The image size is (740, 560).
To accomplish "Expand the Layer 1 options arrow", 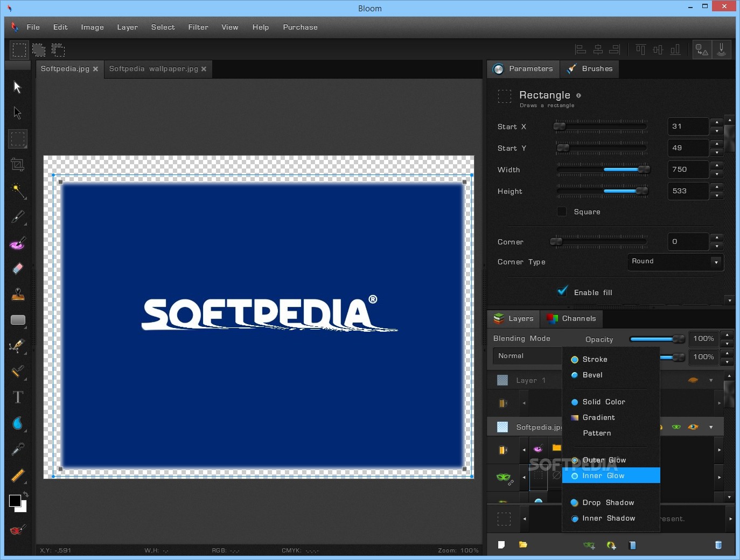I will tap(711, 381).
